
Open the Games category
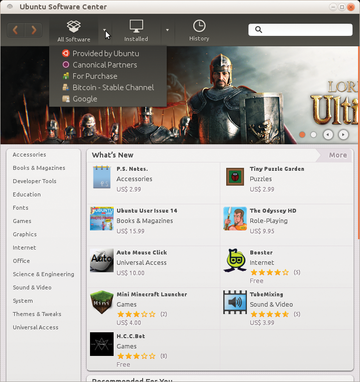tap(22, 221)
